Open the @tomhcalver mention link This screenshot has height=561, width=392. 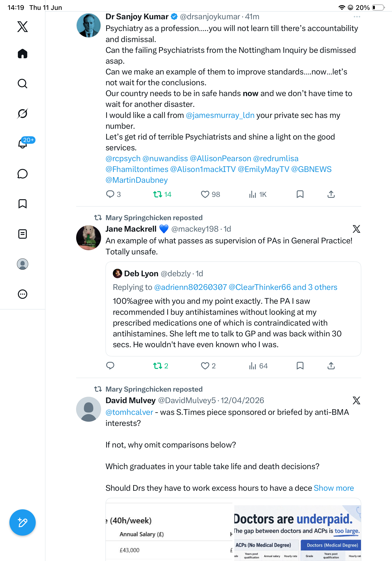(x=129, y=412)
